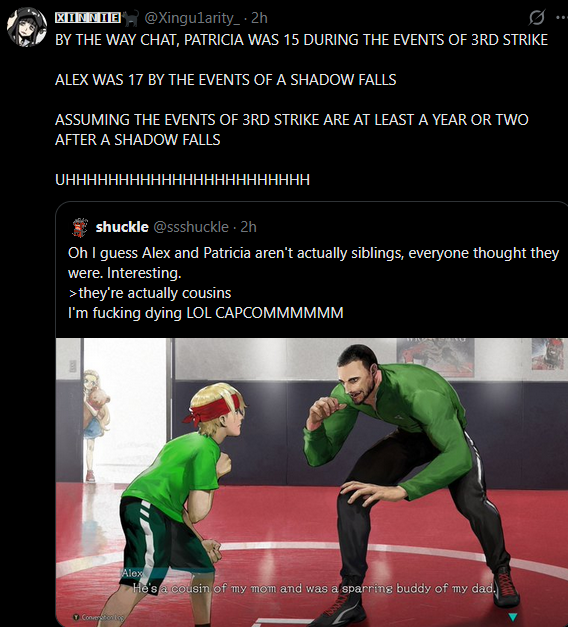The width and height of the screenshot is (568, 627).
Task: Click the quoted tweet's 2h timestamp
Action: click(x=248, y=227)
